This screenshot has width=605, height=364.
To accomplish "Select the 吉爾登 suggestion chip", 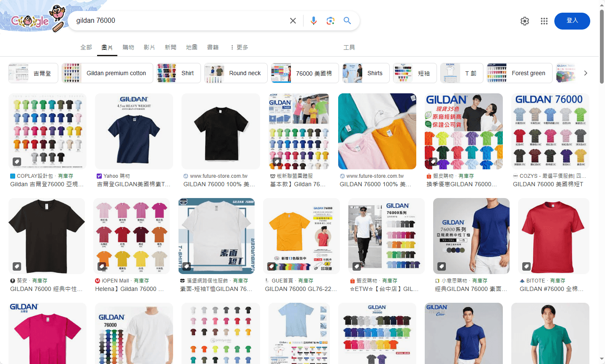I will pos(33,73).
